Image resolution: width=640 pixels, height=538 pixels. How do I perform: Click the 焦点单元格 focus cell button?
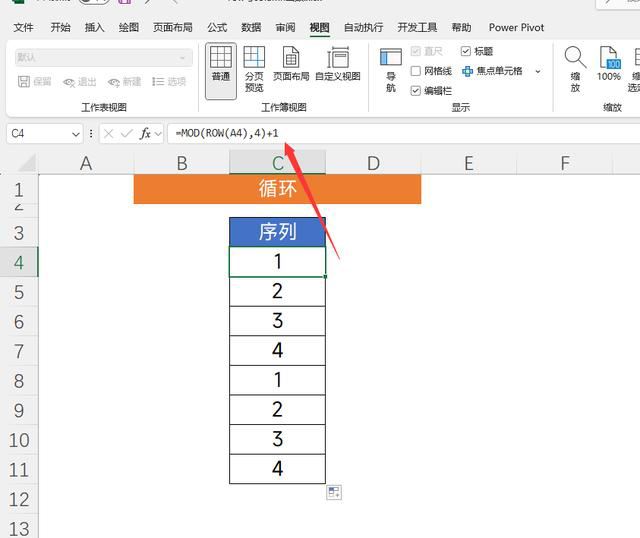(492, 71)
